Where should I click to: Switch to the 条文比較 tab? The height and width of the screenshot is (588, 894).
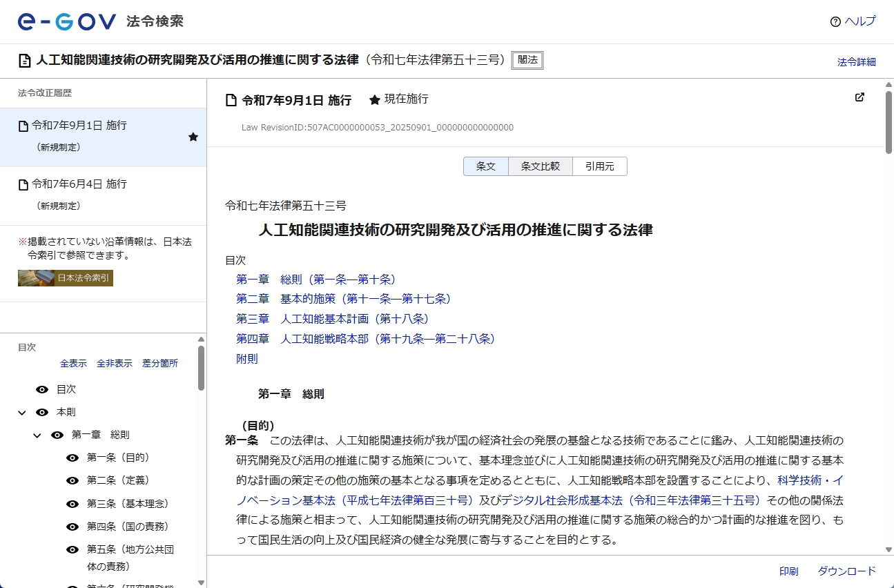(x=541, y=166)
